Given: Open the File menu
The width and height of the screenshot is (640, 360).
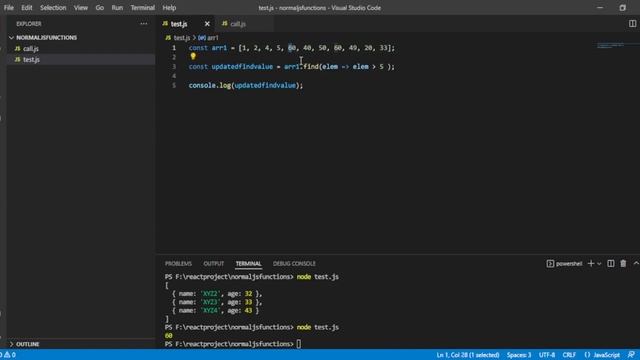Looking at the screenshot, I should pos(9,8).
